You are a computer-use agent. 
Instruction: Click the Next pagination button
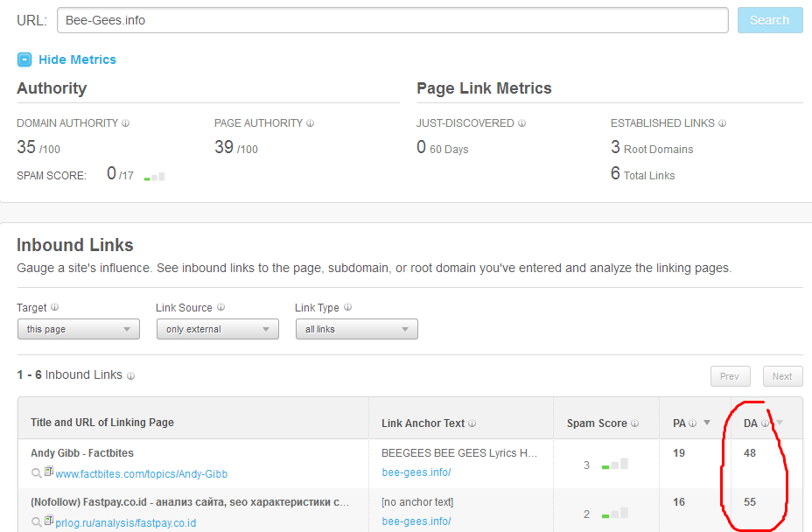782,376
